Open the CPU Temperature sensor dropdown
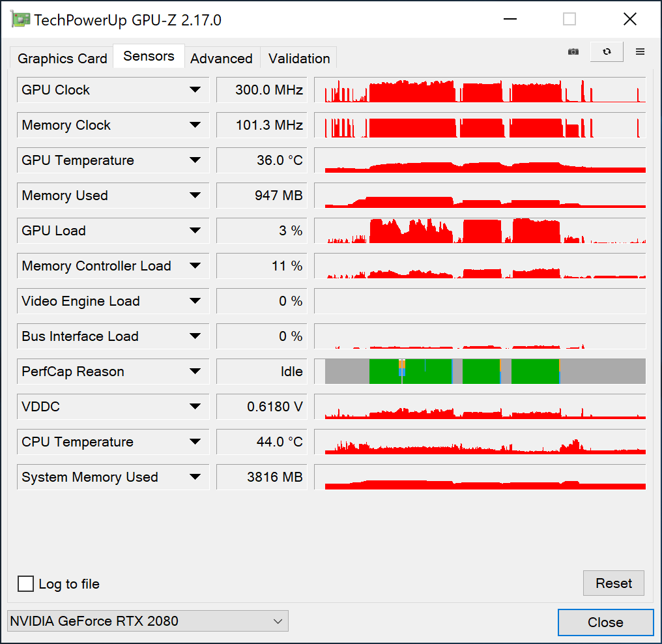Image resolution: width=662 pixels, height=644 pixels. click(x=113, y=442)
